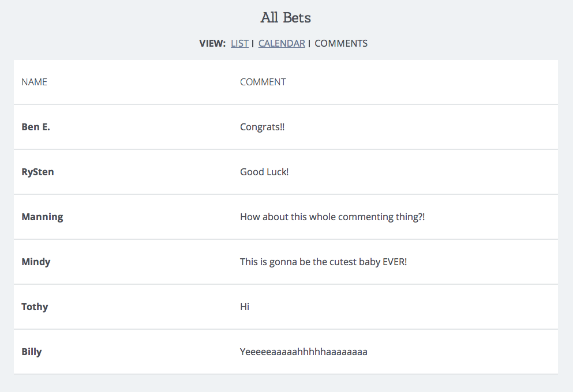Select the name Billy
Viewport: 573px width, 392px height.
[31, 352]
